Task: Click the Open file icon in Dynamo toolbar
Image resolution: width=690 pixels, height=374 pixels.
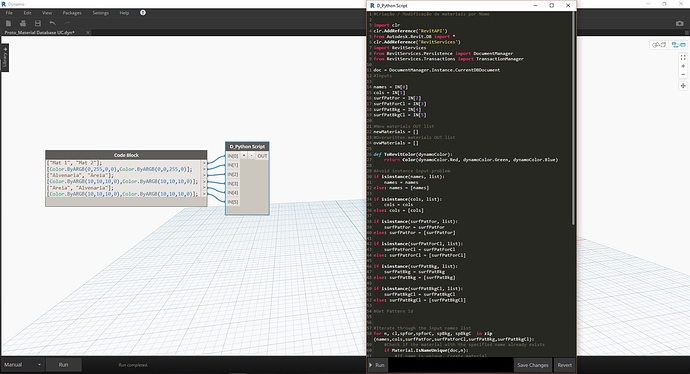Action: (x=23, y=23)
